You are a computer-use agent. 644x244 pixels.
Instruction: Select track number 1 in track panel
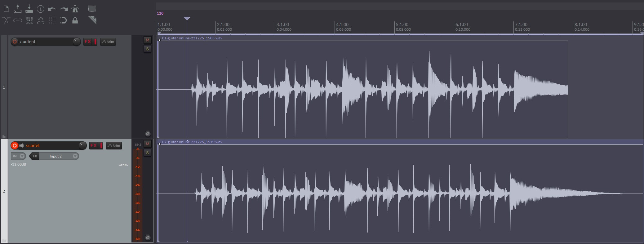[4, 87]
